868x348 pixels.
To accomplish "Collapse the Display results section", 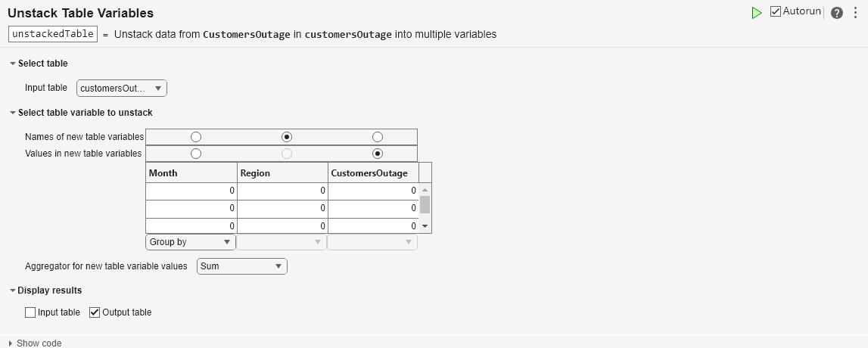I will click(x=12, y=291).
